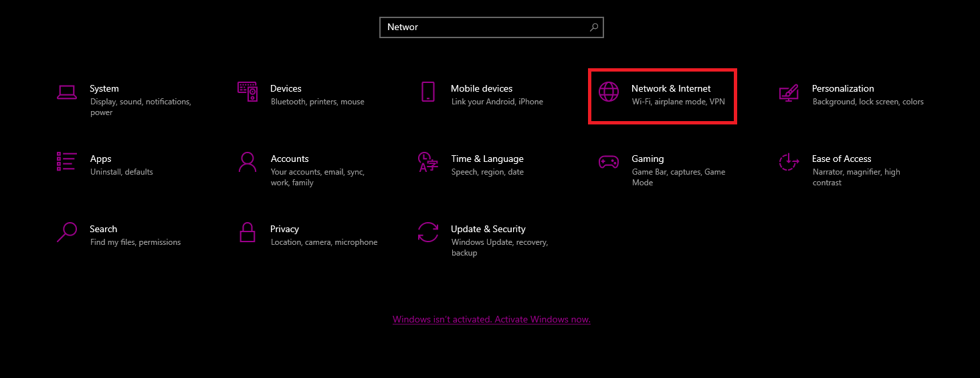Open the Apps settings title

pyautogui.click(x=100, y=159)
